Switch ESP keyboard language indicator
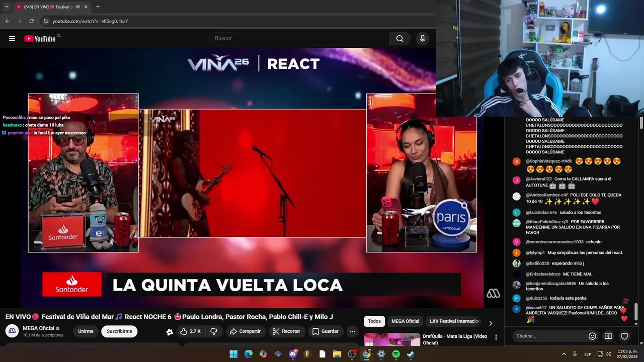The width and height of the screenshot is (644, 362). (x=588, y=354)
